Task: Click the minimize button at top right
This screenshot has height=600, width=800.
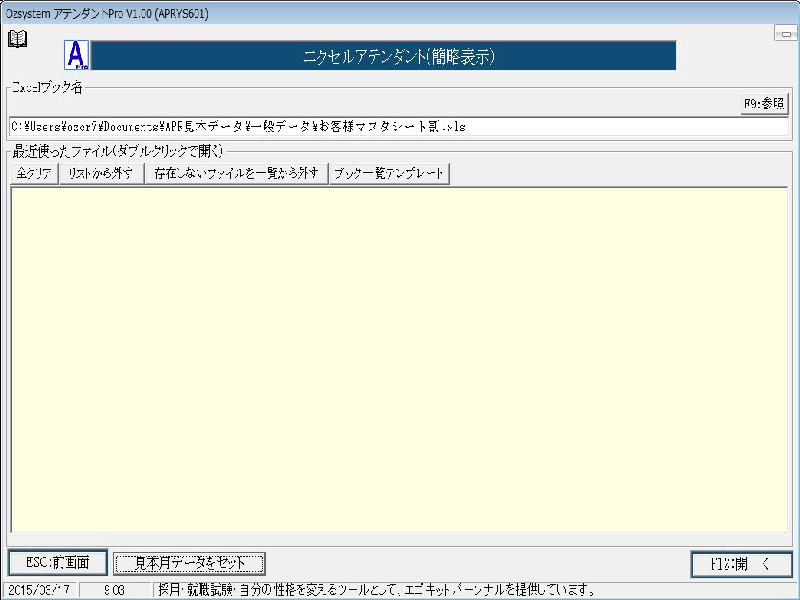Action: tap(786, 34)
